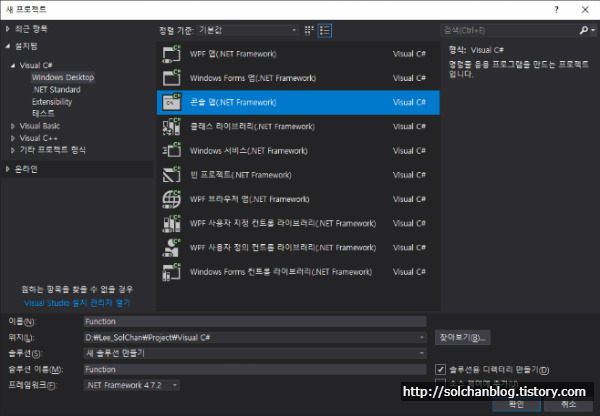Select Windows Desktop category
The width and height of the screenshot is (600, 416).
63,77
